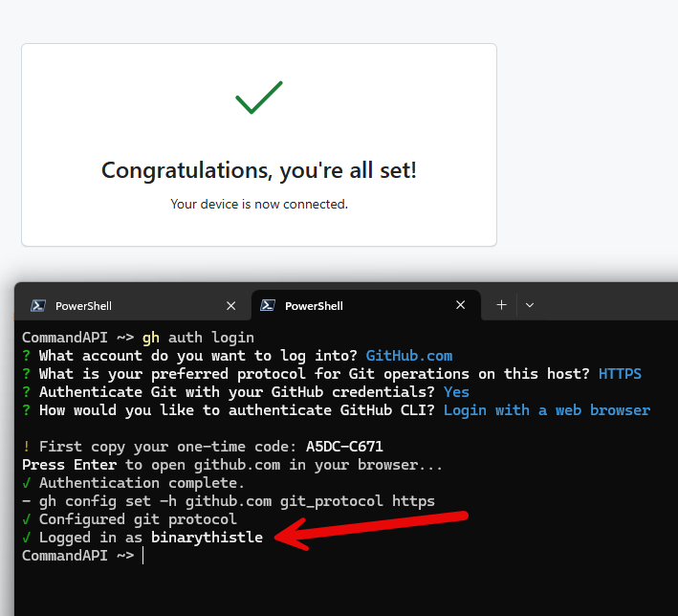Close the active second PowerShell tab
The width and height of the screenshot is (678, 616).
click(x=461, y=305)
